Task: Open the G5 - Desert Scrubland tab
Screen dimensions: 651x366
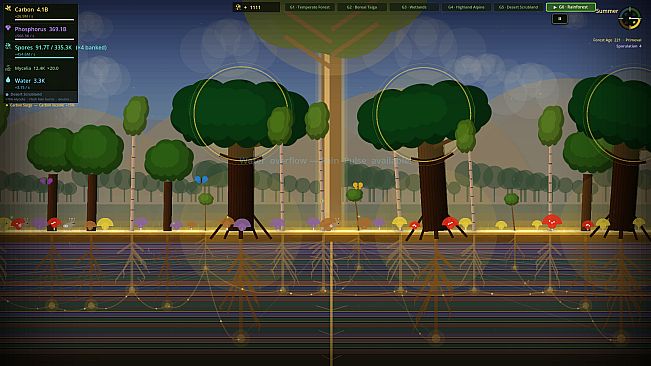Action: (519, 7)
